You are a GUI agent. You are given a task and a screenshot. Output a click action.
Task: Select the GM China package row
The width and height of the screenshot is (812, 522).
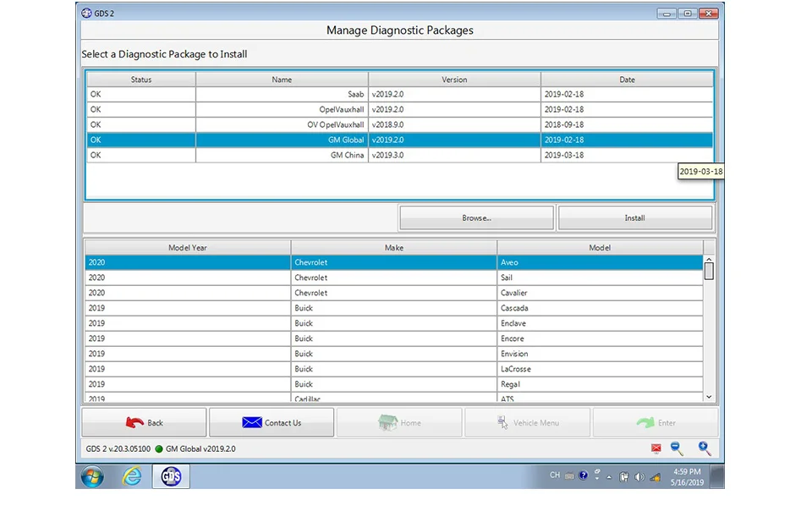pyautogui.click(x=400, y=155)
